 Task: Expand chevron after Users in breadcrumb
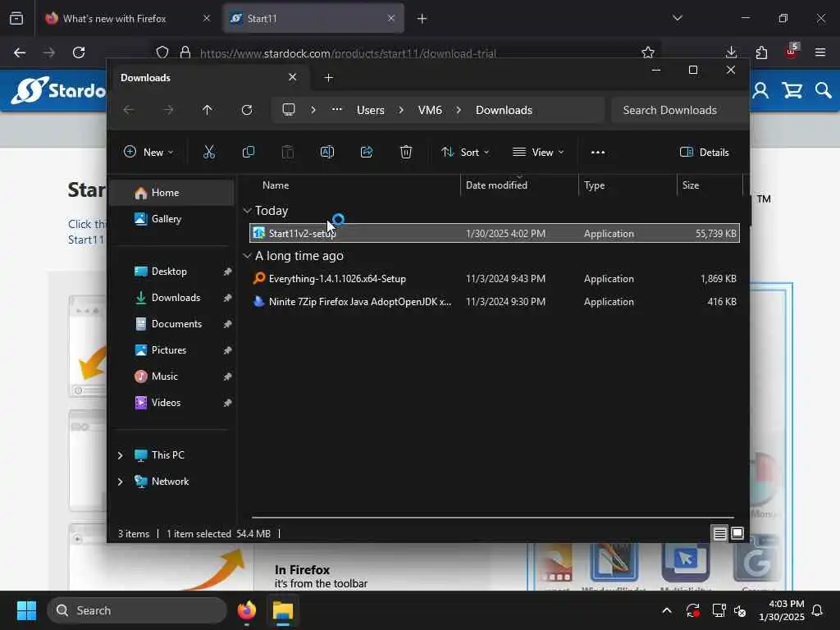[x=401, y=110]
